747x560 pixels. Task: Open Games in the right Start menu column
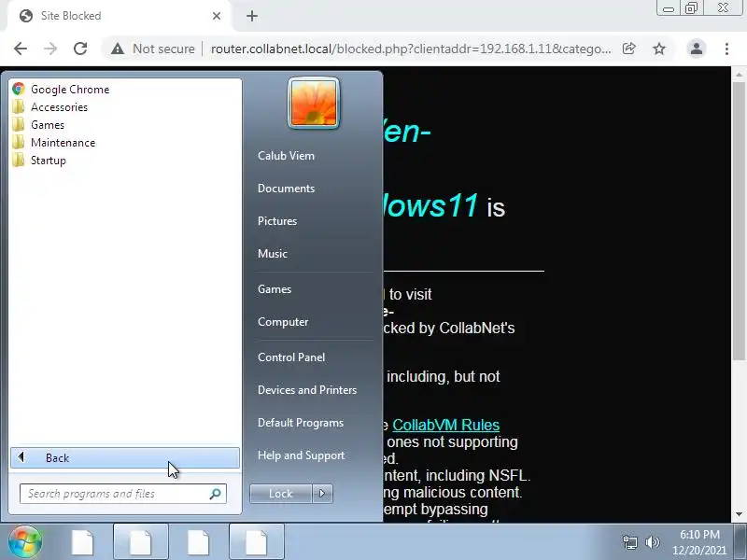tap(275, 289)
